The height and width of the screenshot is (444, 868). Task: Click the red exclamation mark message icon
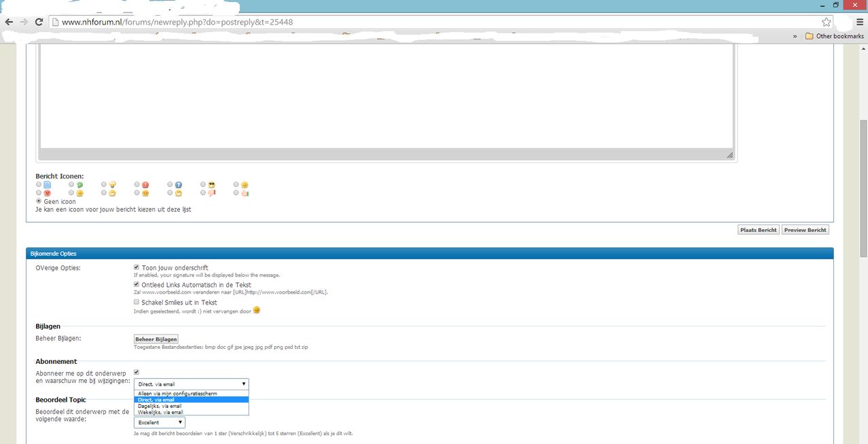[x=145, y=185]
